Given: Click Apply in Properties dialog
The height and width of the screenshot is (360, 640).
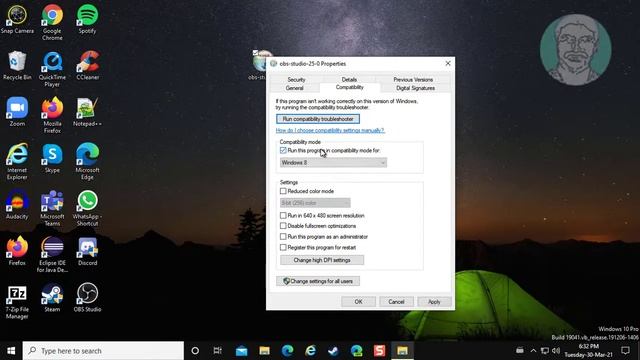Looking at the screenshot, I should pyautogui.click(x=434, y=302).
